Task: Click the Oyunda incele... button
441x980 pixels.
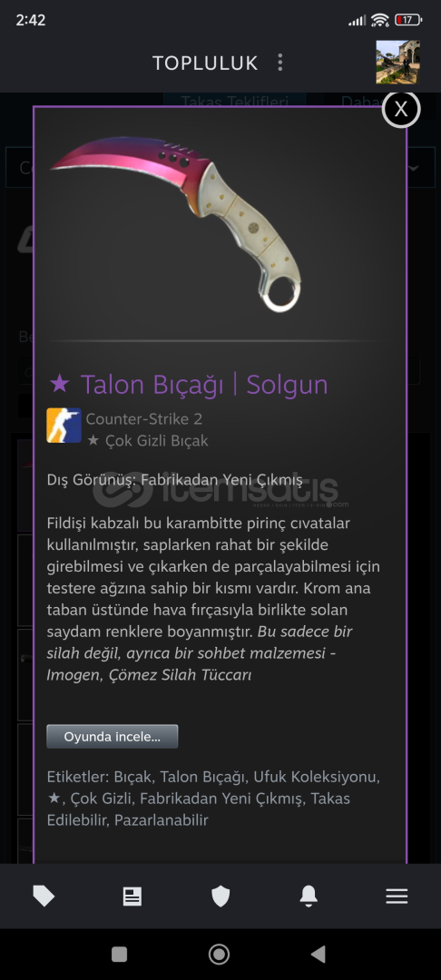Action: [113, 736]
